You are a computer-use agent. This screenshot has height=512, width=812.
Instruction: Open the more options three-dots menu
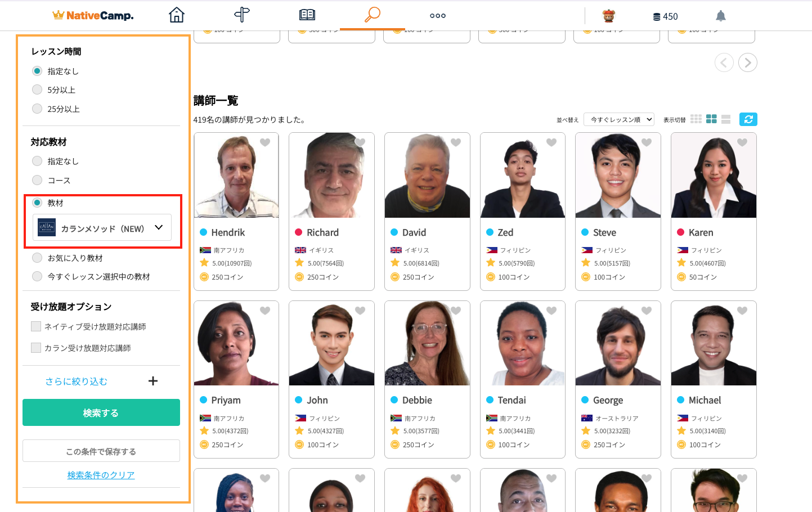click(437, 16)
